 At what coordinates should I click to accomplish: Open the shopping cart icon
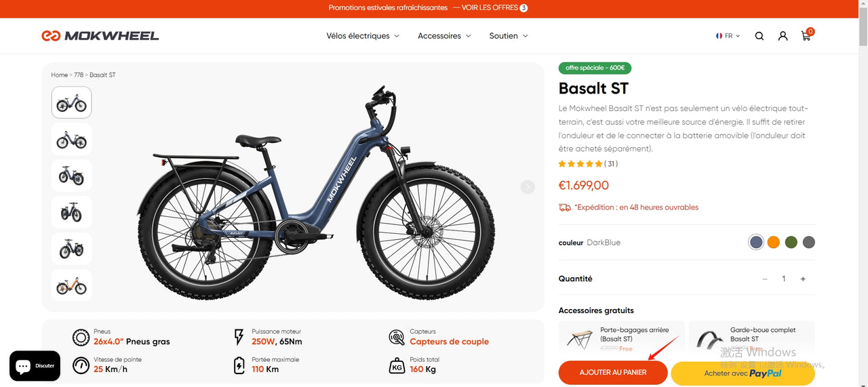point(806,35)
